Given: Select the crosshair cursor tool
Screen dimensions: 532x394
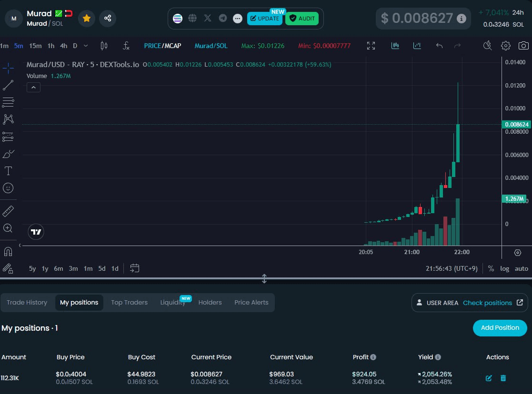Looking at the screenshot, I should (x=8, y=68).
